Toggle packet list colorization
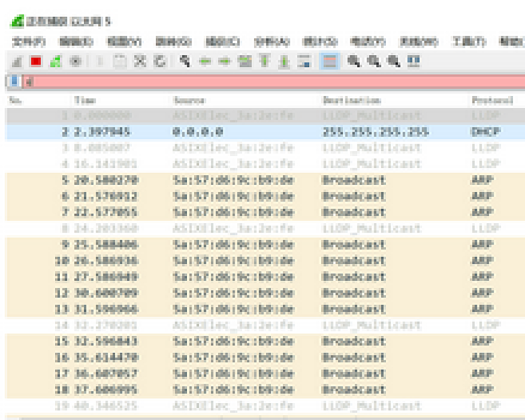This screenshot has height=420, width=525. [x=330, y=62]
